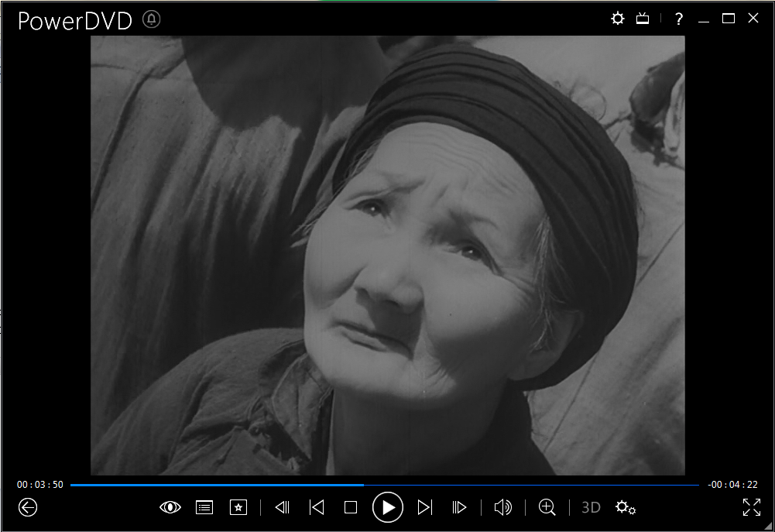Screen dimensions: 775x532
Task: Step one frame forward
Action: (459, 507)
